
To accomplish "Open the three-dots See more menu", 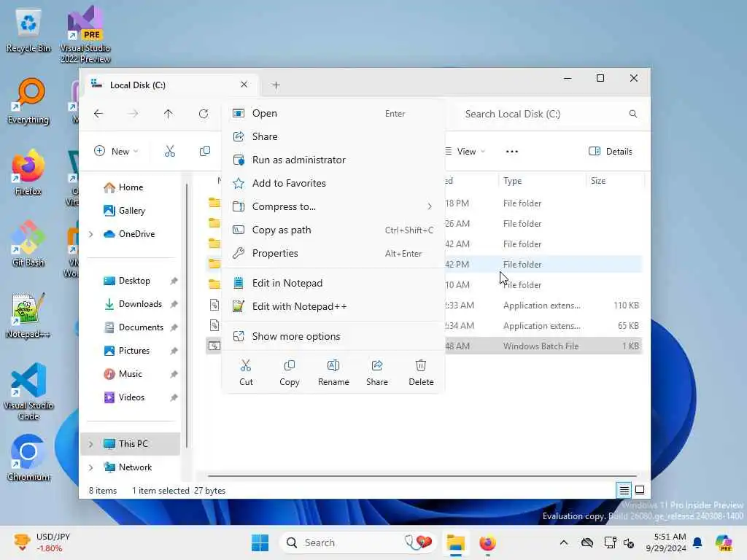I will click(x=511, y=152).
